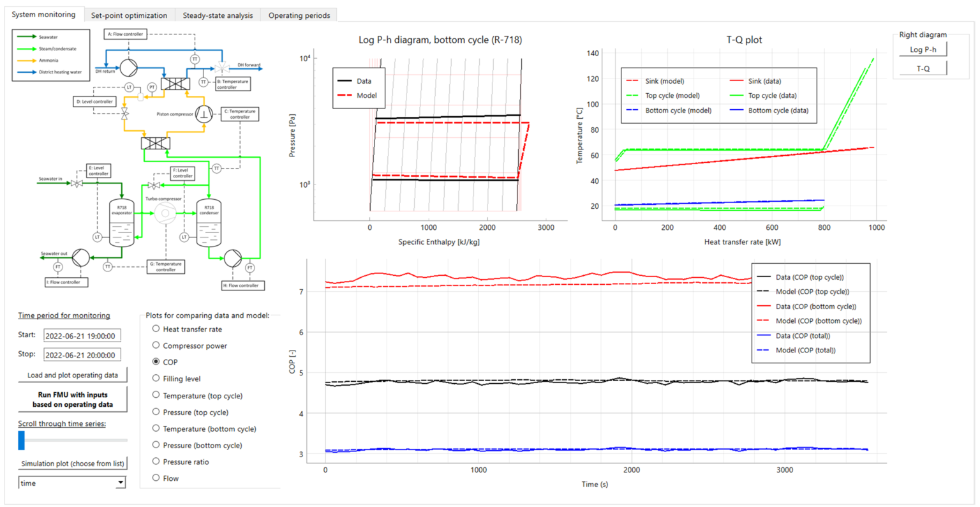Click Simulation plot (choose from list) button
Screen dimensions: 980x507
point(73,464)
